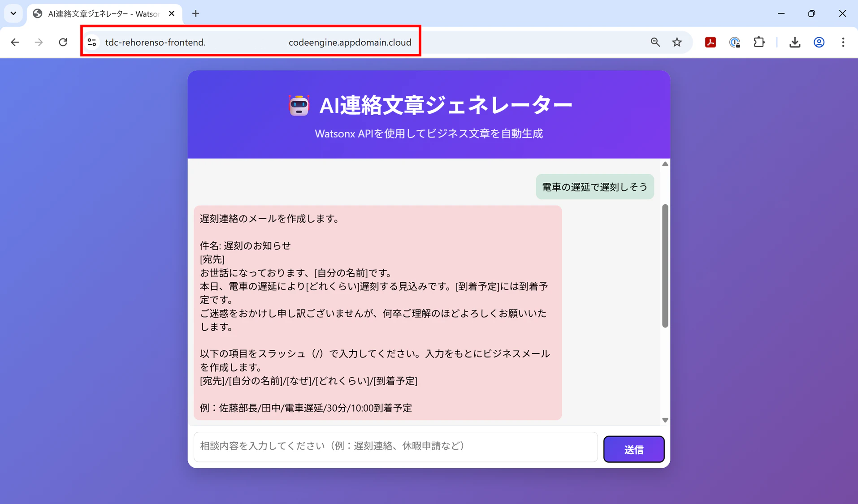
Task: Click the 相談内容 input field
Action: [396, 447]
